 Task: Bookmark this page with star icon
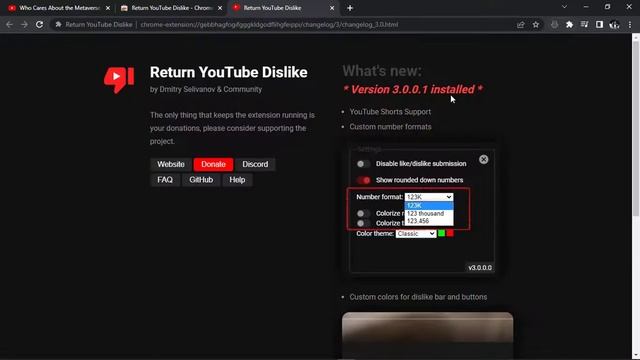click(x=536, y=25)
